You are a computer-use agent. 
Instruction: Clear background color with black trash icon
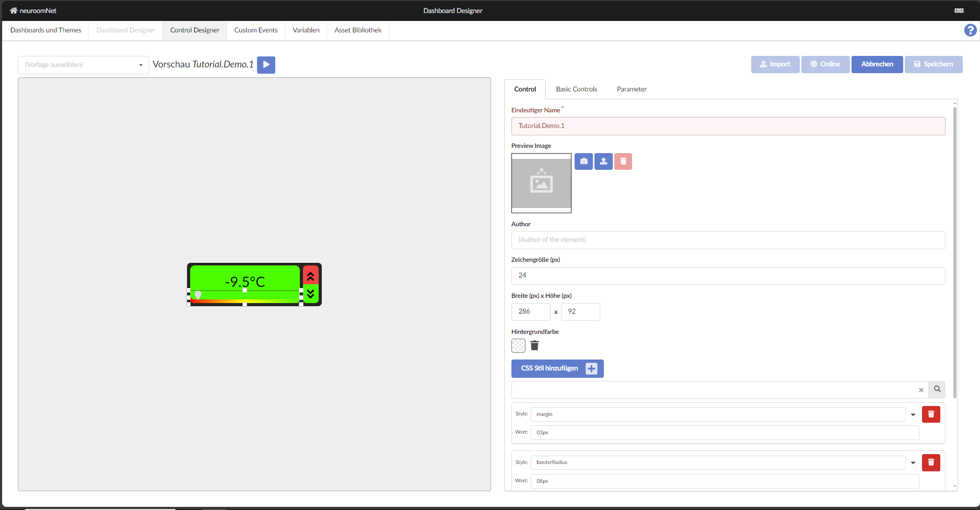click(534, 345)
